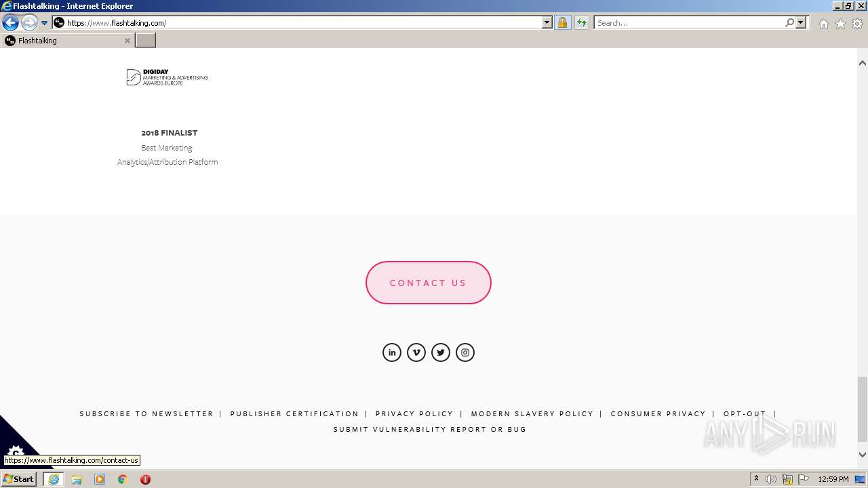Show hidden tray icons arrow

(x=756, y=479)
